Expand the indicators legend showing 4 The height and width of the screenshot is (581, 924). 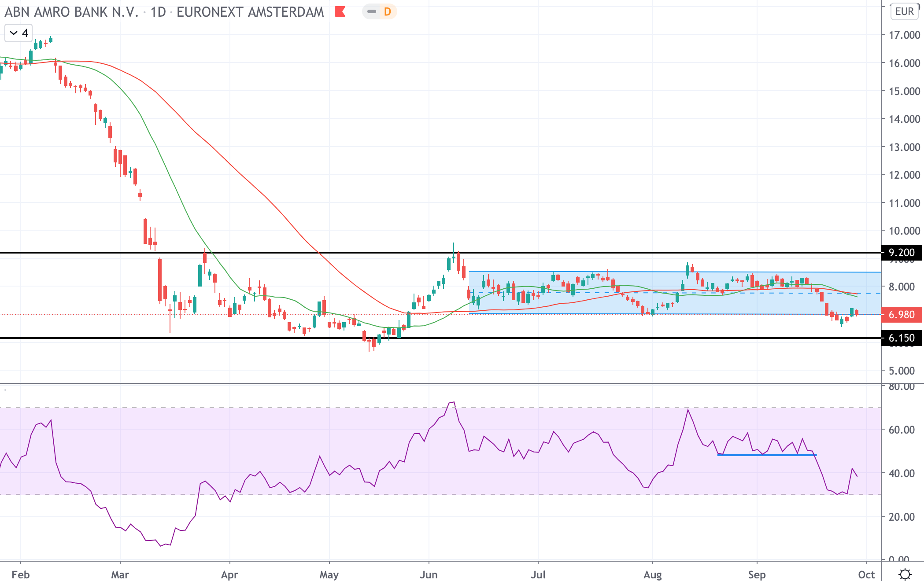click(x=18, y=33)
